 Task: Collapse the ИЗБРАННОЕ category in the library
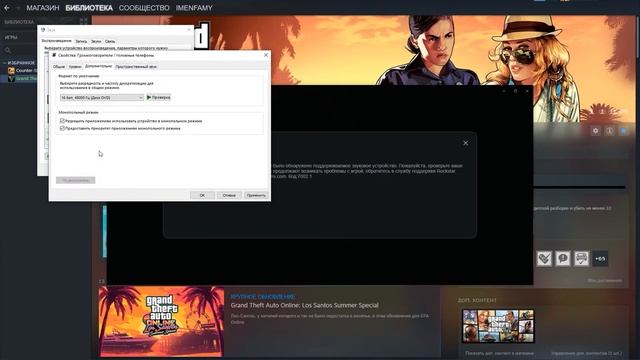pos(4,63)
